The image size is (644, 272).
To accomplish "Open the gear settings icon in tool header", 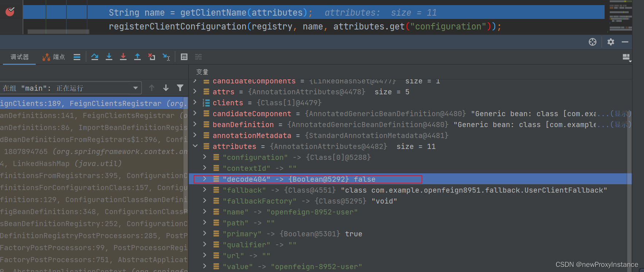I will (x=611, y=42).
